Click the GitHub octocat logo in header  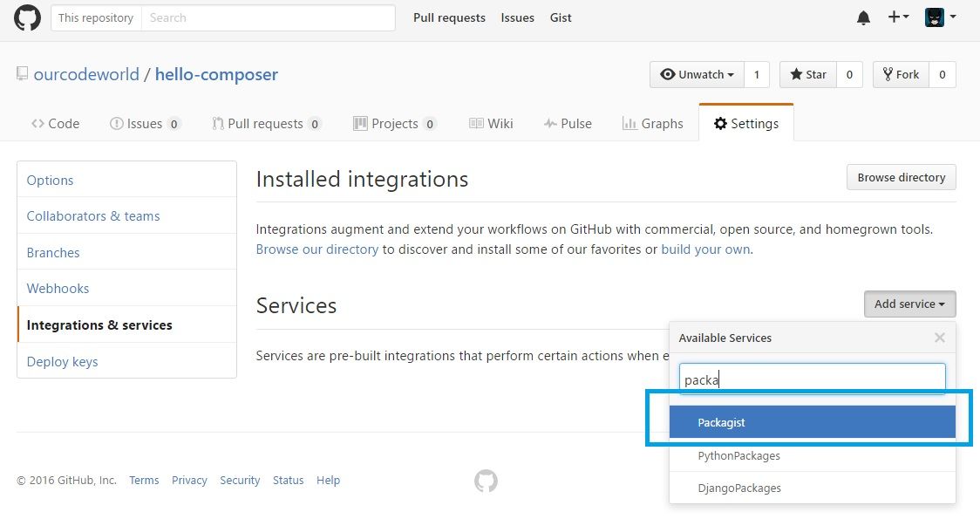(27, 17)
